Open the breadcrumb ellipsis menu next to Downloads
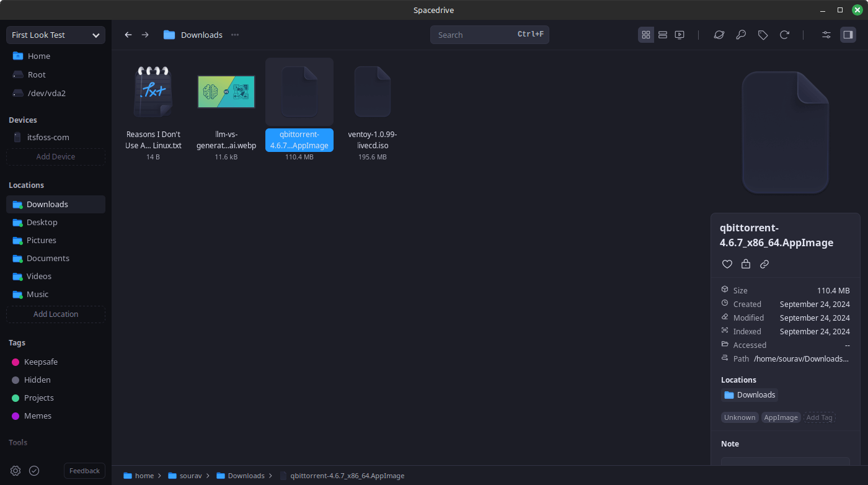This screenshot has height=485, width=868. (234, 35)
